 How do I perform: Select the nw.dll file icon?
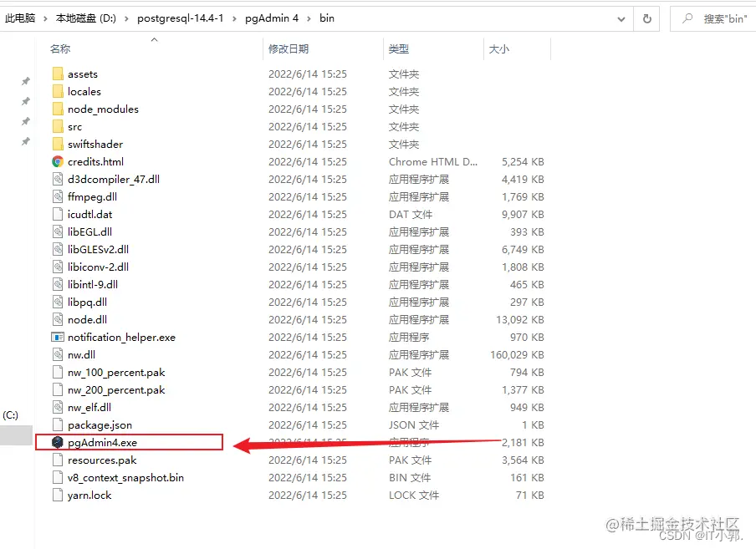[58, 355]
